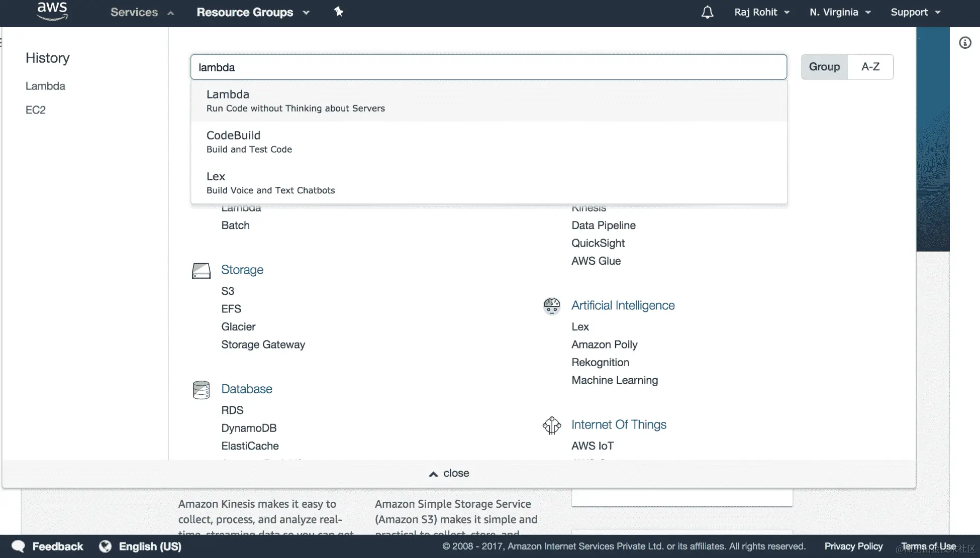Click the pushpin shortcut icon

pyautogui.click(x=339, y=12)
